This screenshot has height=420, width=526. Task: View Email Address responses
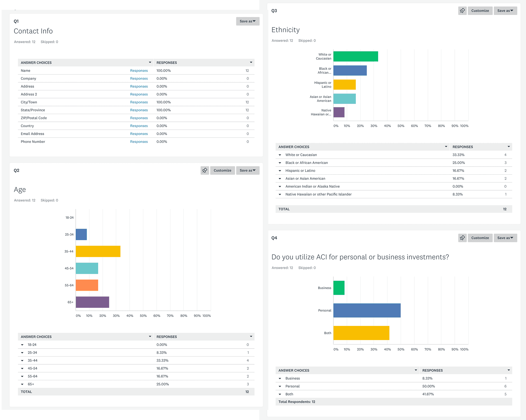click(x=139, y=134)
